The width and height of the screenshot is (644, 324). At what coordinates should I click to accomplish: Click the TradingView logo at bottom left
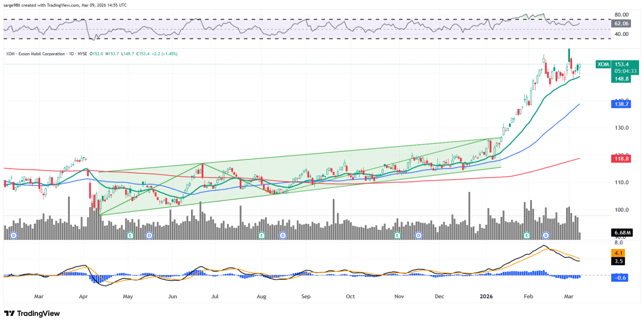[32, 313]
